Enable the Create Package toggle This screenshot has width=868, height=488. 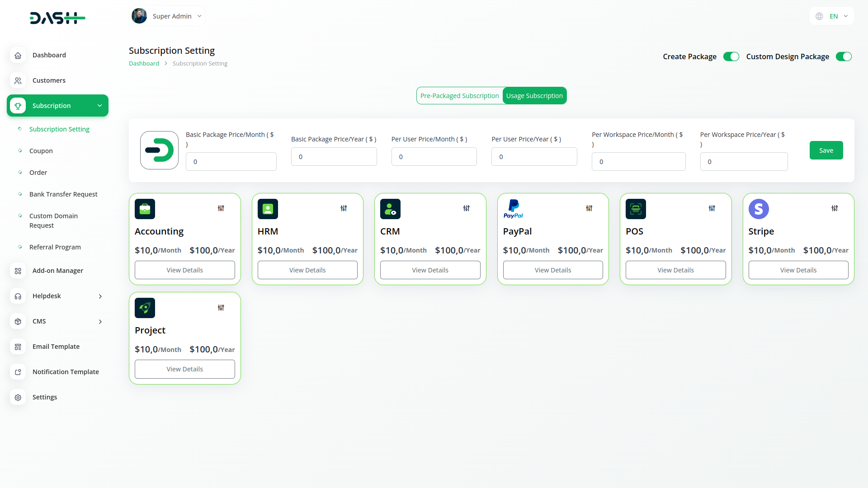[731, 56]
